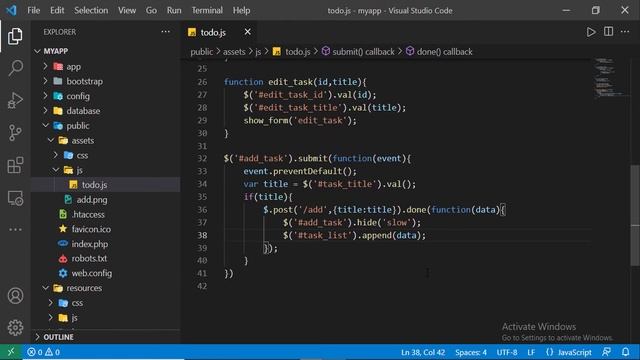Open Source Control view icon
This screenshot has height=360, width=640.
pos(15,133)
